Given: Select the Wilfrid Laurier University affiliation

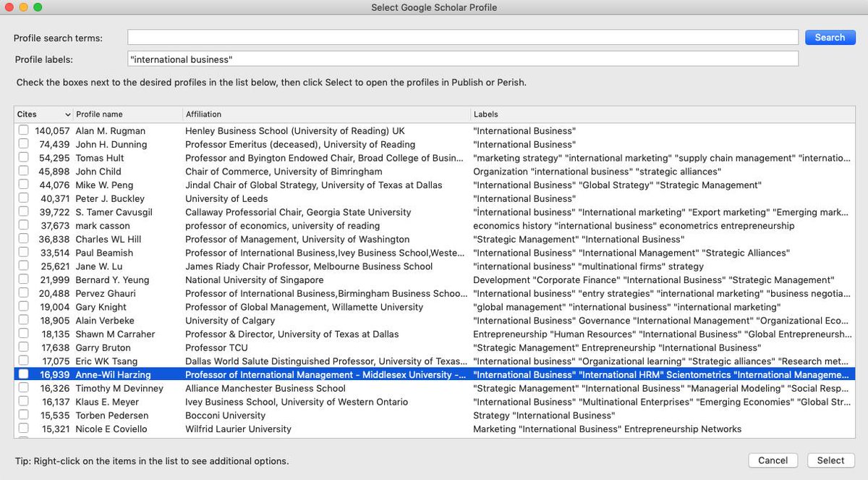Looking at the screenshot, I should (x=238, y=429).
